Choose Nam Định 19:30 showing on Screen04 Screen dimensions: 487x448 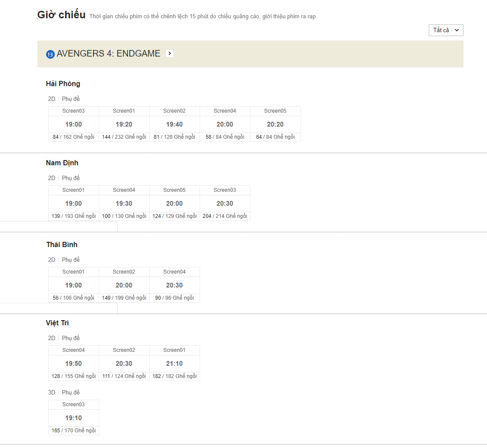click(x=124, y=204)
